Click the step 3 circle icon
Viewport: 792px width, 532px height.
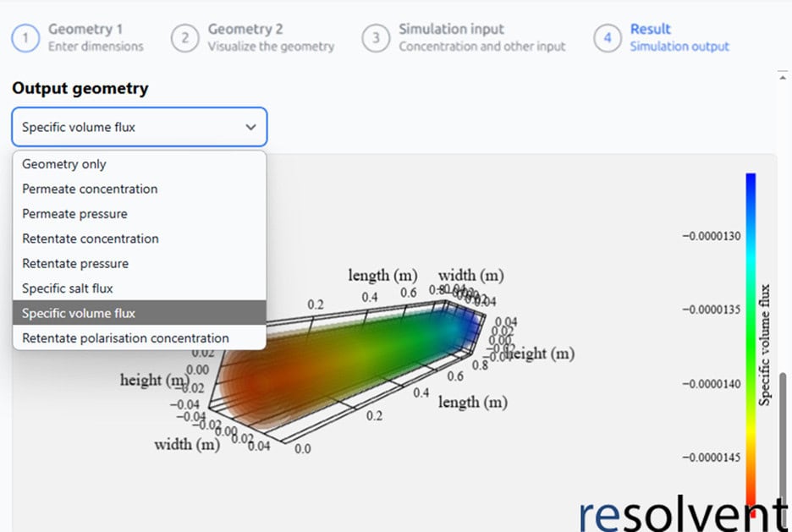(376, 38)
